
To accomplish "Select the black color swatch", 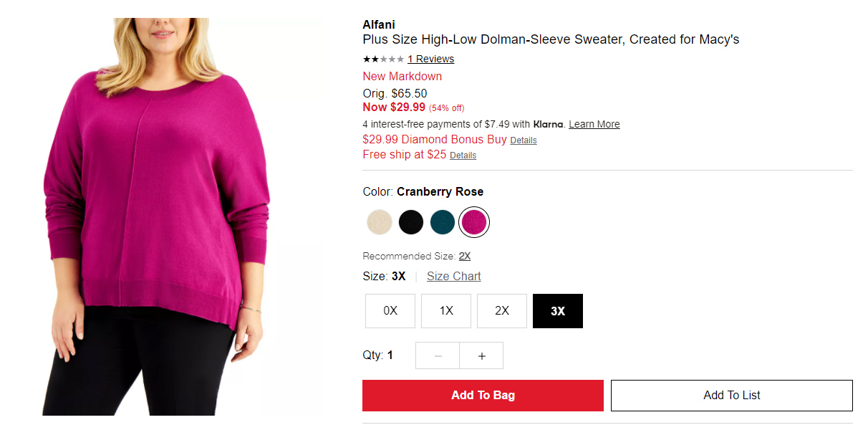I will 411,222.
